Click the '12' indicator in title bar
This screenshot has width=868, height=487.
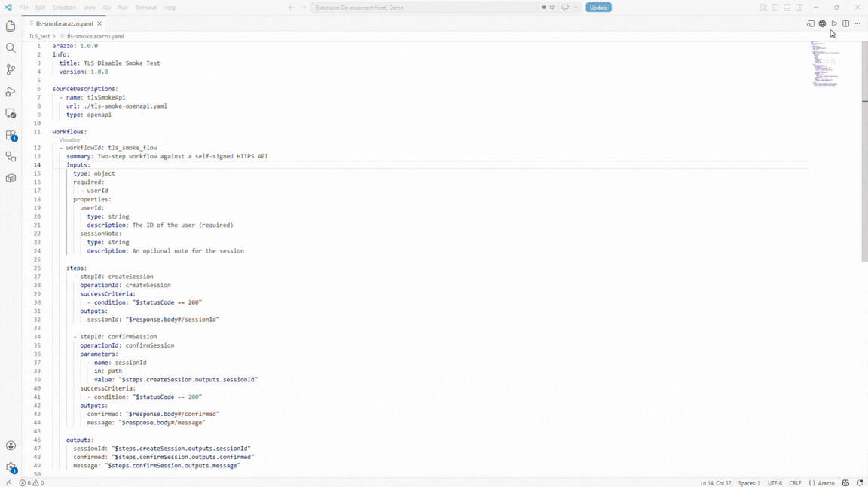point(549,8)
